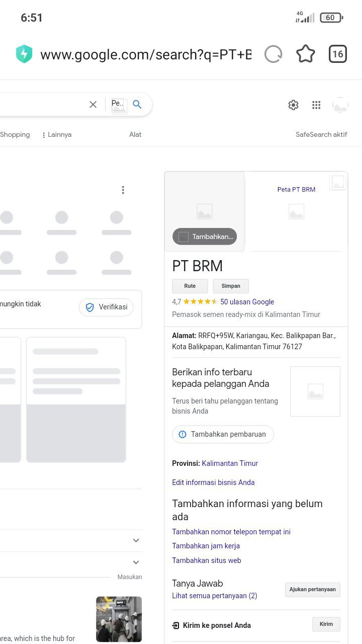Viewport: 362px width, 644px height.
Task: Open Google settings gear icon
Action: [293, 105]
